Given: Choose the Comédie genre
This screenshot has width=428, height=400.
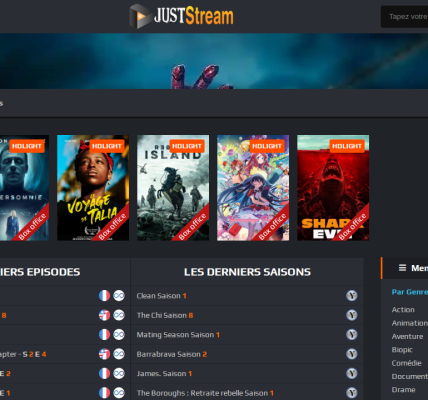Looking at the screenshot, I should 407,363.
